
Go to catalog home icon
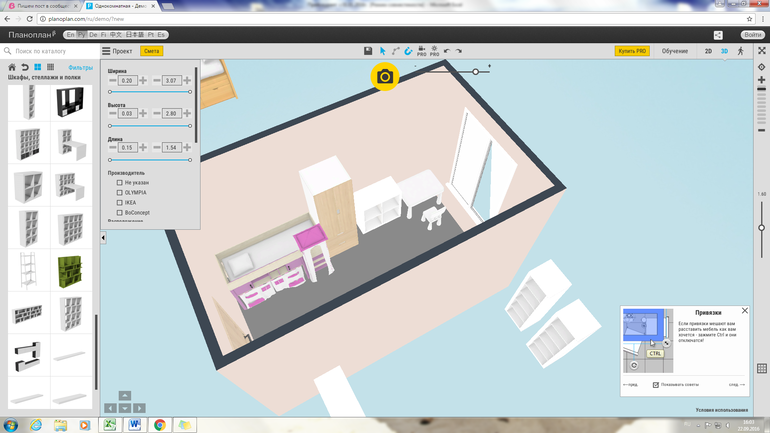coord(12,68)
